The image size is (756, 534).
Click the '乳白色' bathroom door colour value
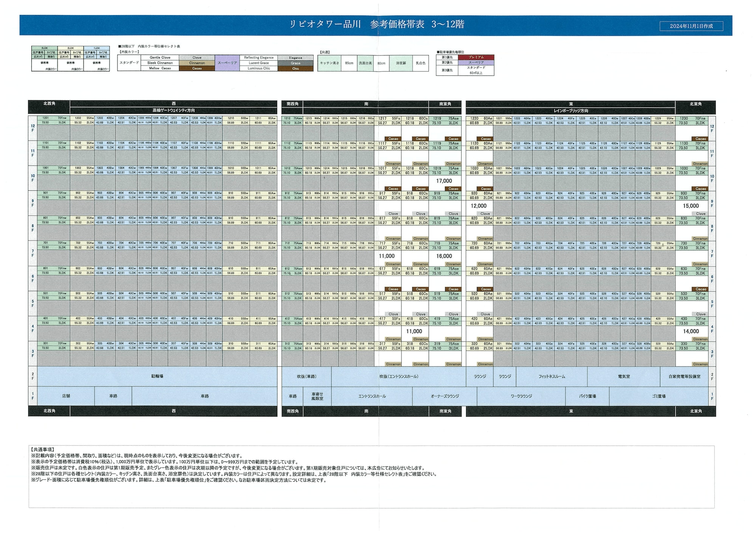click(x=421, y=63)
